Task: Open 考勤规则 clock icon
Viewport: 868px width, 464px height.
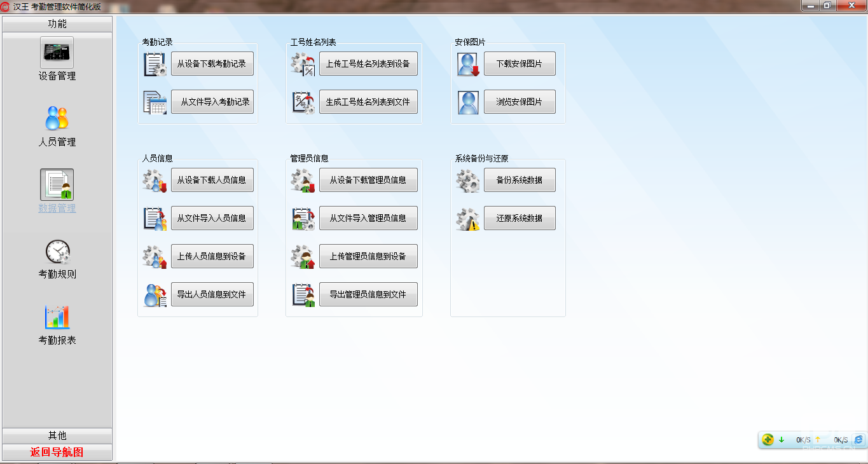Action: [x=57, y=252]
